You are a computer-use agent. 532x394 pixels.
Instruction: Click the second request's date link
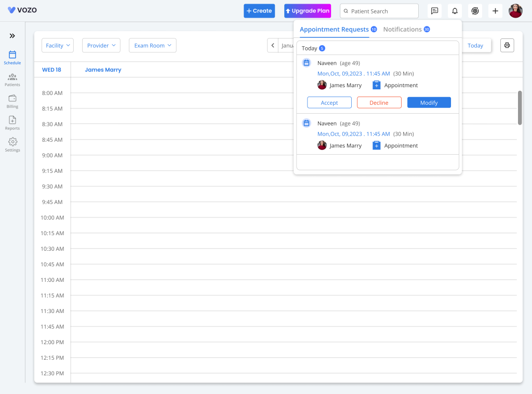tap(353, 134)
